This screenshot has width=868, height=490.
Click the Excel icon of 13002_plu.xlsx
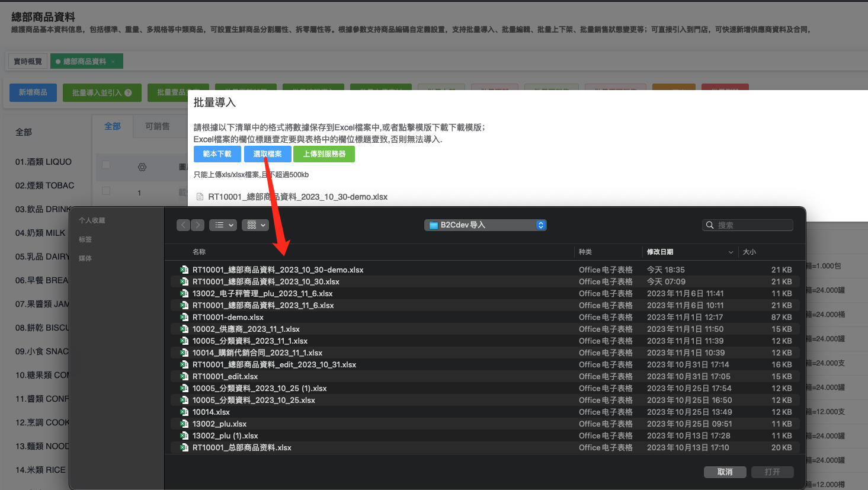pyautogui.click(x=184, y=424)
